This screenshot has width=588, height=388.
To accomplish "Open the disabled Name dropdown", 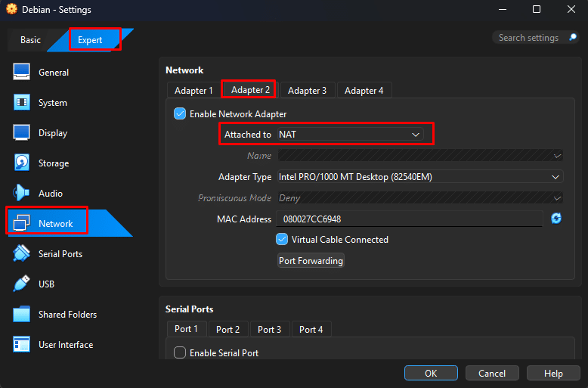I will pyautogui.click(x=420, y=155).
